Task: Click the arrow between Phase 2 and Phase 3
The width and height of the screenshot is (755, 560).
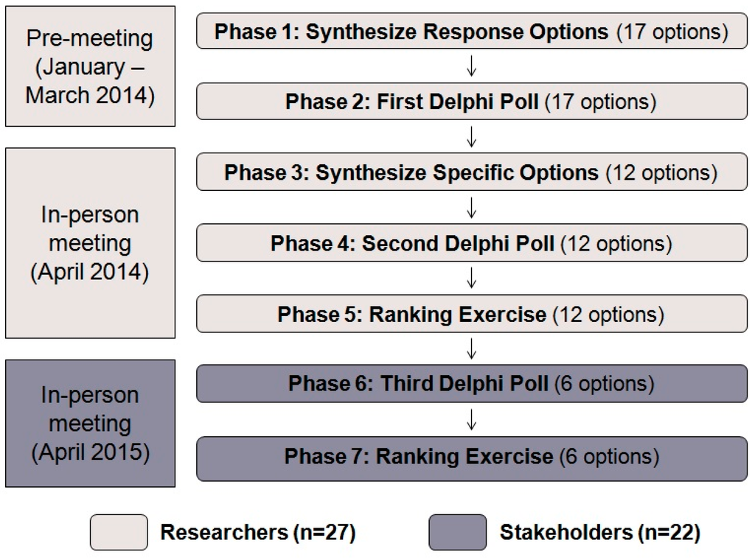Action: point(472,137)
